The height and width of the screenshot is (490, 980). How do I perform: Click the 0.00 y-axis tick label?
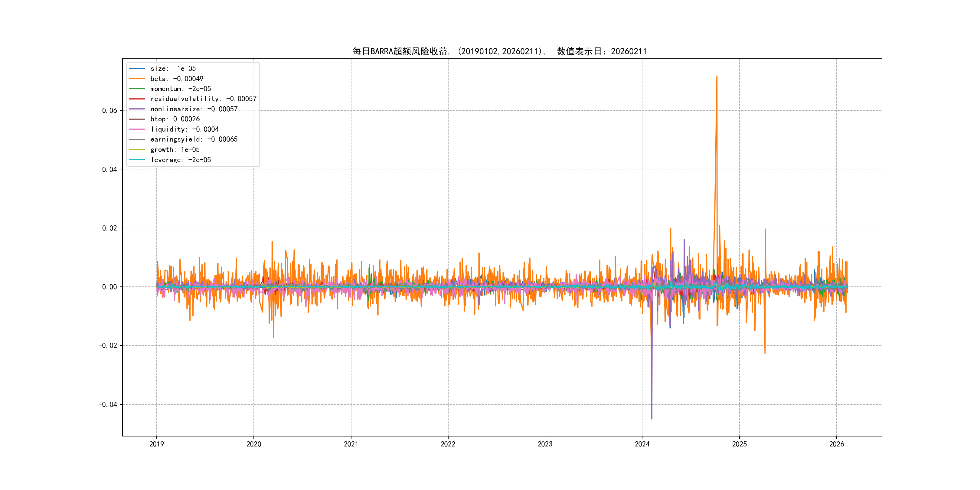coord(109,287)
